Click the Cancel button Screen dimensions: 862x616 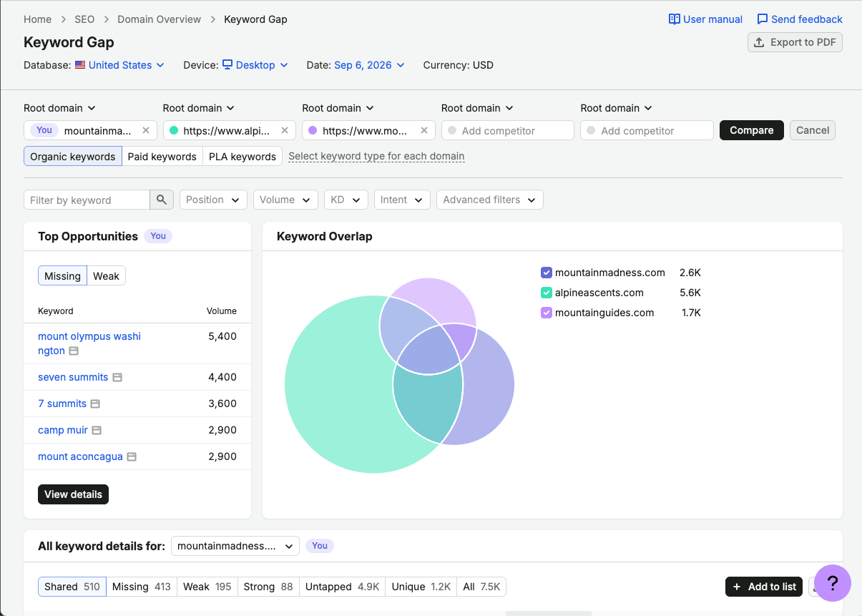[x=813, y=130]
